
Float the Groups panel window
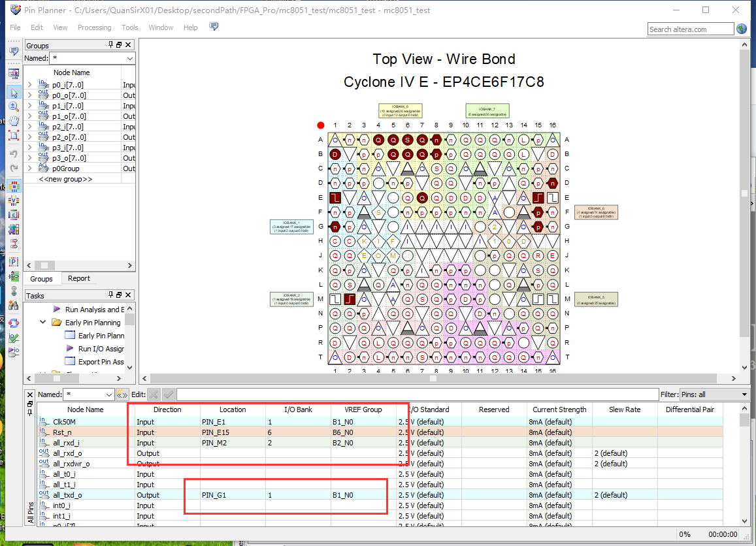[x=119, y=45]
